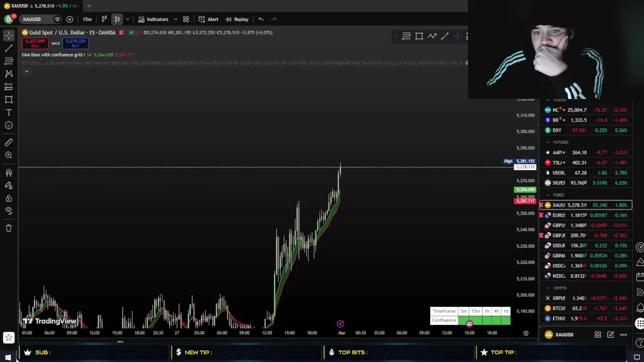The image size is (644, 362).
Task: Select horizontal lines tool in floating toolbar
Action: pos(406,36)
